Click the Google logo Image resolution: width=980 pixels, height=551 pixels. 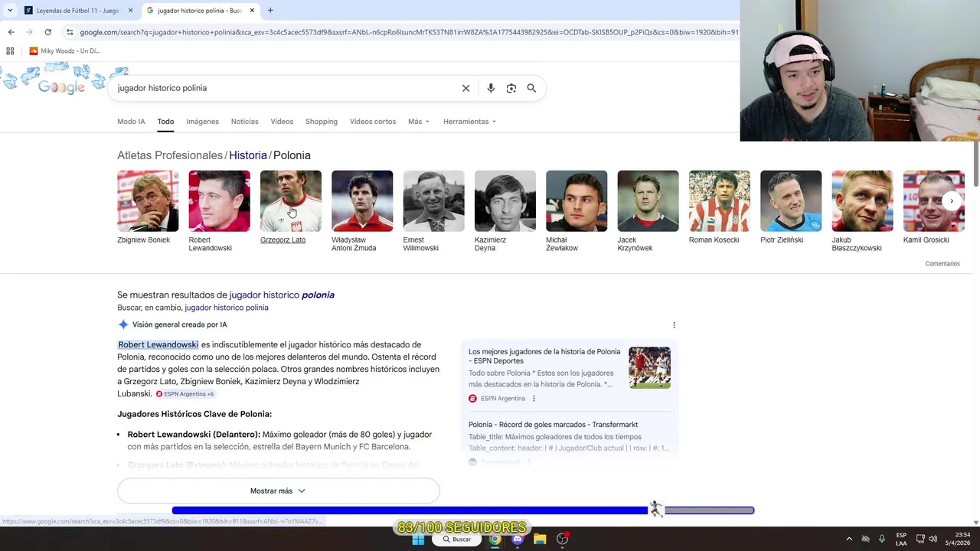(x=61, y=87)
